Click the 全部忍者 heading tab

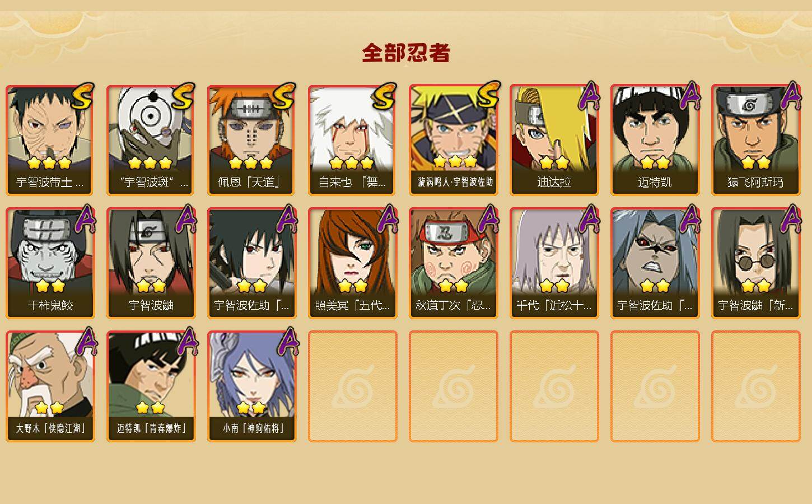tap(406, 53)
